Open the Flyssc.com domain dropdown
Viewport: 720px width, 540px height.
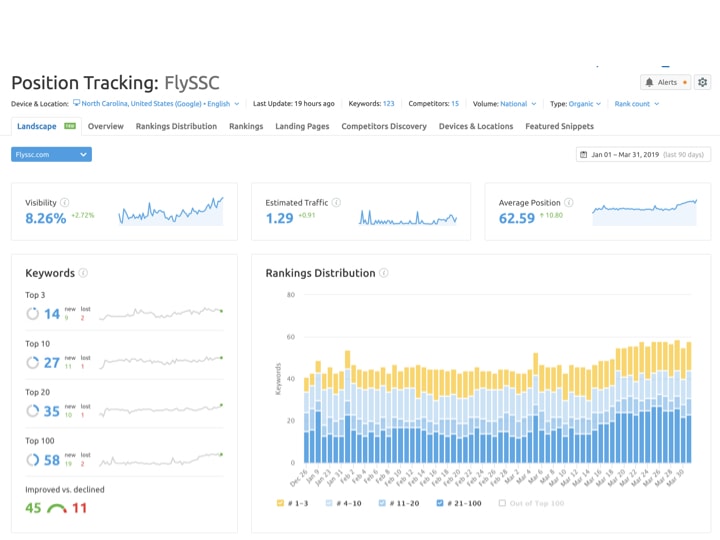[x=51, y=154]
